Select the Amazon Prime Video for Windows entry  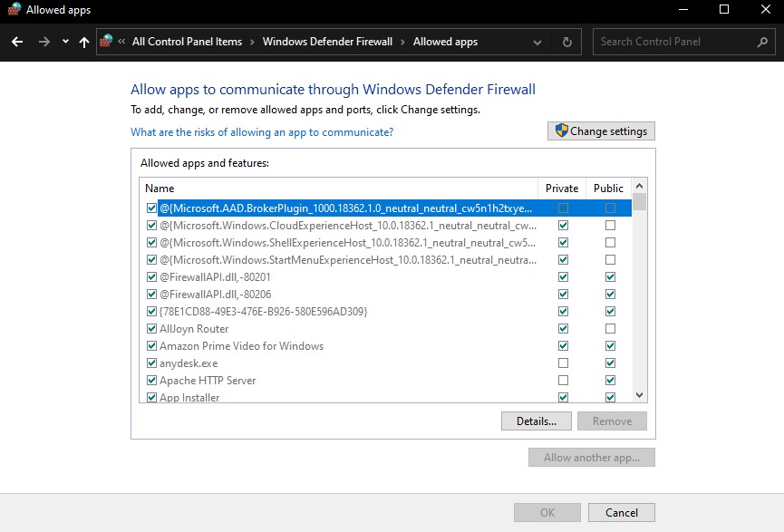241,346
